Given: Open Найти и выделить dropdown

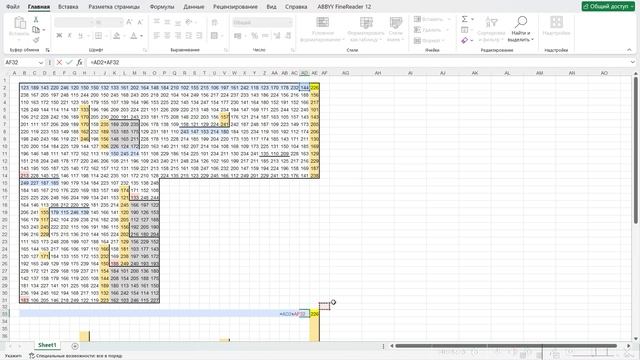Looking at the screenshot, I should (x=520, y=29).
